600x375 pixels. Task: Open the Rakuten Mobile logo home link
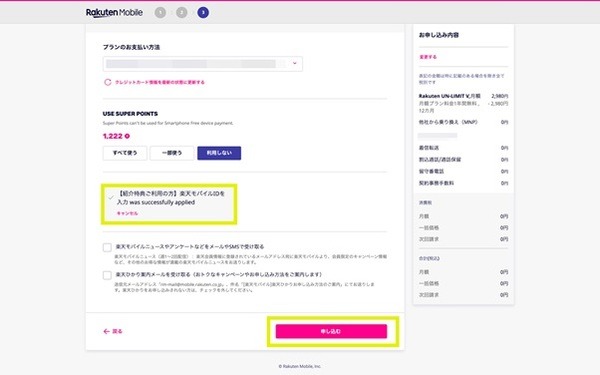tap(114, 13)
